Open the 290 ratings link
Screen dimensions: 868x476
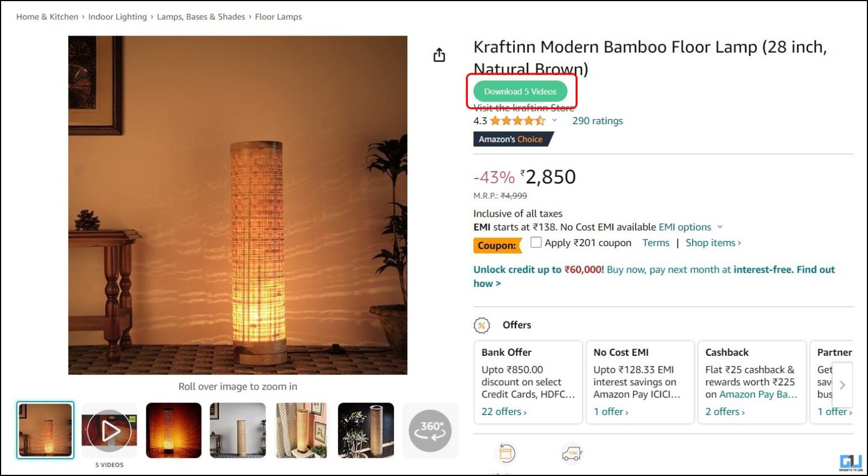[x=597, y=120]
